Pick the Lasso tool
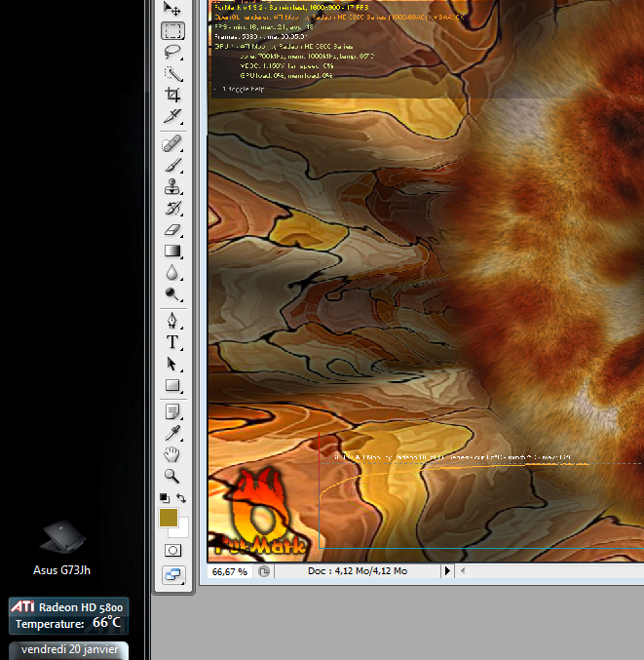The image size is (644, 660). (x=173, y=52)
